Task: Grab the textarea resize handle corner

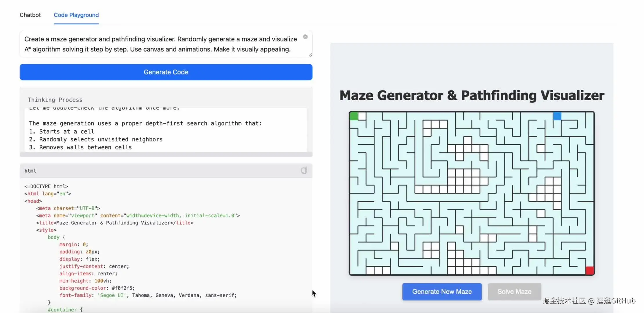Action: (x=310, y=55)
